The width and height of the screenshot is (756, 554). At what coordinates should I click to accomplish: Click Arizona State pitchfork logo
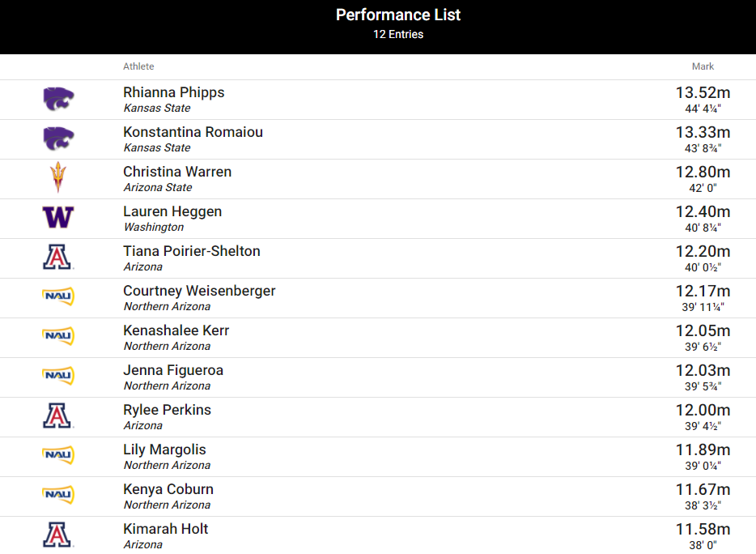(x=58, y=177)
